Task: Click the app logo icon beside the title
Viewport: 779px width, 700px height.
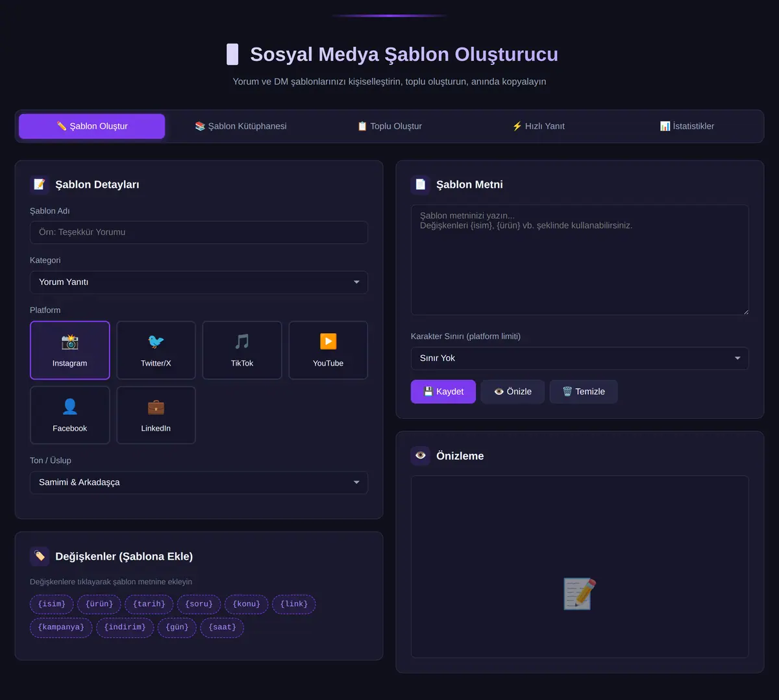Action: pos(232,55)
